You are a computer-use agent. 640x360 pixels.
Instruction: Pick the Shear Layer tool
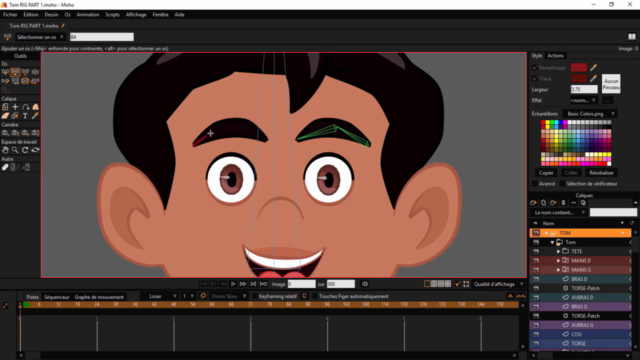point(5,116)
